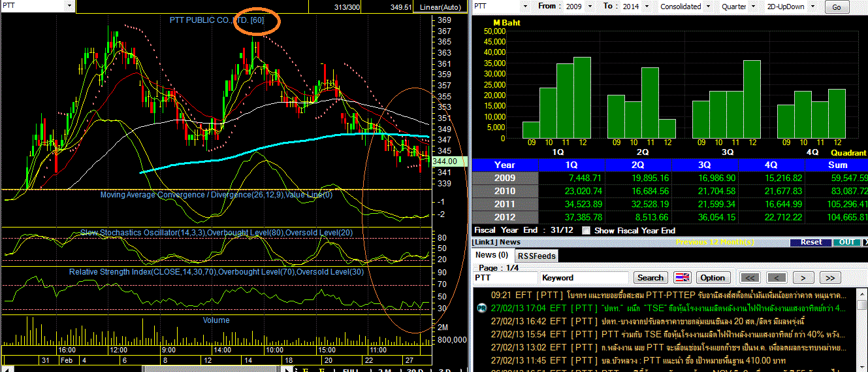Screen dimensions: 868x372
Task: Click the Go button
Action: (x=837, y=7)
